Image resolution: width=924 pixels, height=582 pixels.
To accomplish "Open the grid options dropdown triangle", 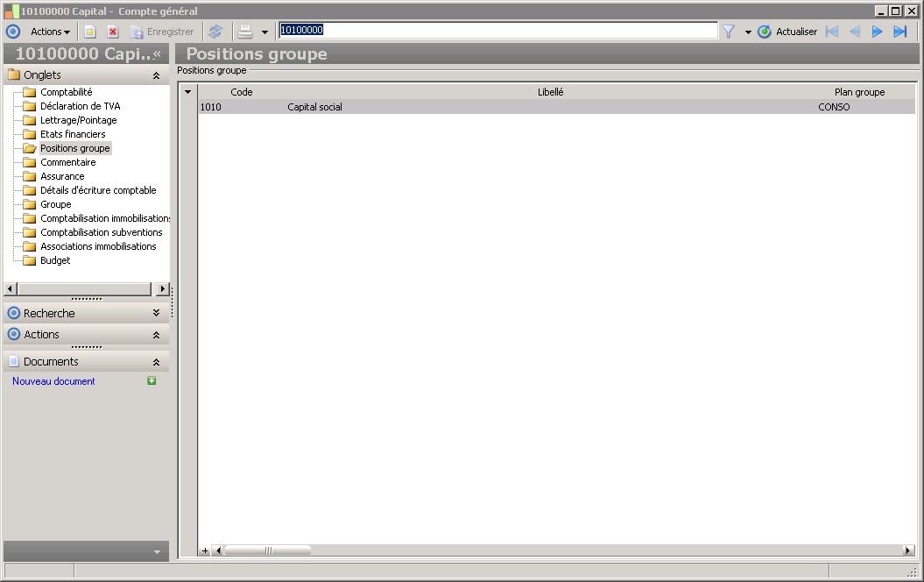I will (188, 92).
